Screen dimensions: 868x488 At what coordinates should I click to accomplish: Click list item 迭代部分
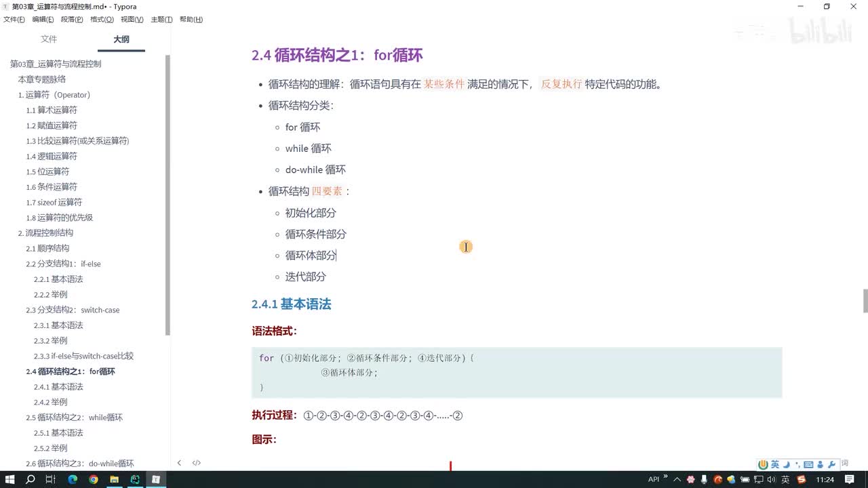pyautogui.click(x=305, y=277)
